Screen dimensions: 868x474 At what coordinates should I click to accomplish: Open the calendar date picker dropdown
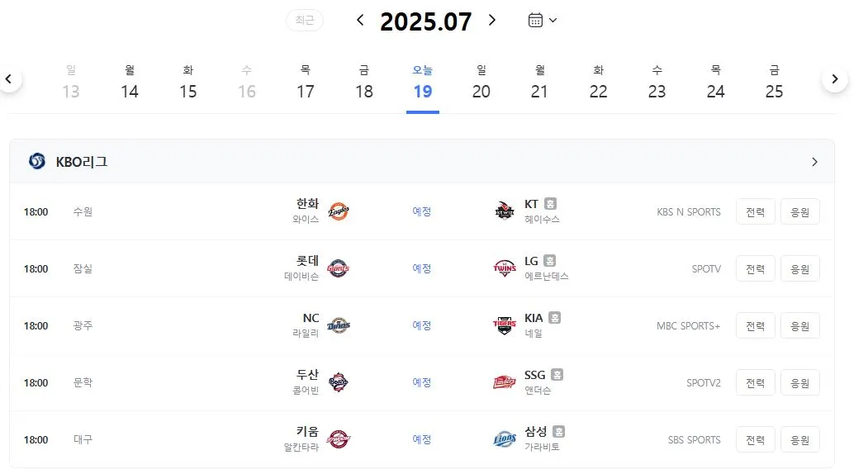543,21
